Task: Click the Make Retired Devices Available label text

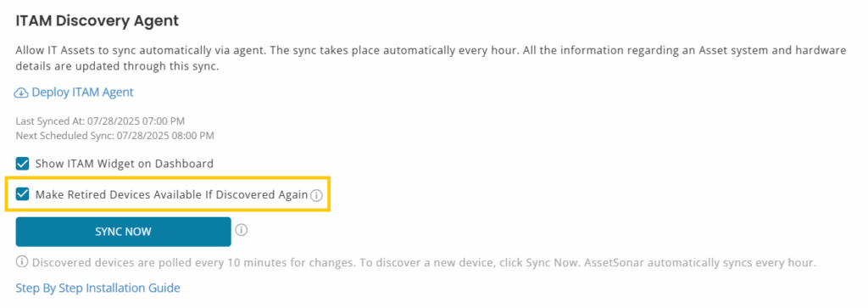Action: 171,195
